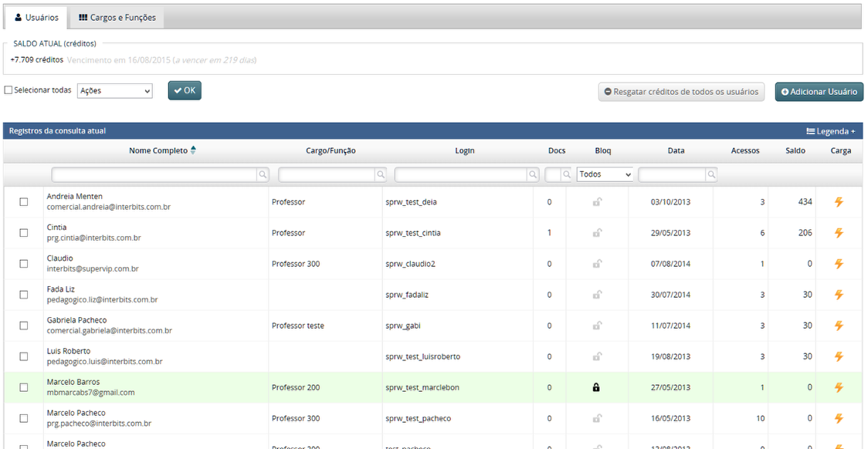This screenshot has height=449, width=868.
Task: Click the Adicionar Usuário button
Action: tap(819, 92)
